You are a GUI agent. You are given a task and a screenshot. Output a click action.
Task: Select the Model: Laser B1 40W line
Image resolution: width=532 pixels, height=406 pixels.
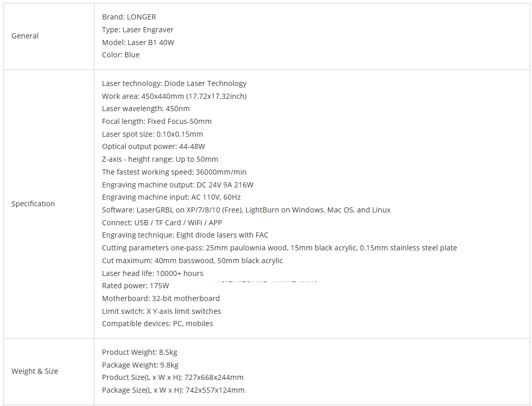pyautogui.click(x=138, y=42)
